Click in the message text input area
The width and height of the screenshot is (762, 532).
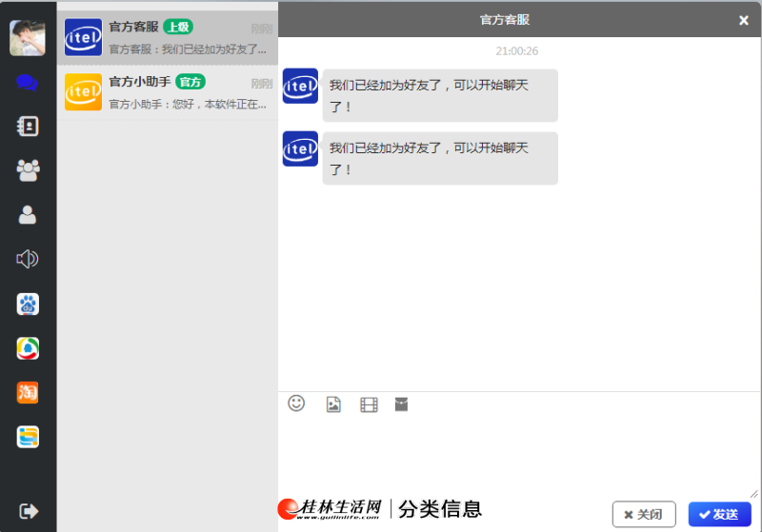518,456
